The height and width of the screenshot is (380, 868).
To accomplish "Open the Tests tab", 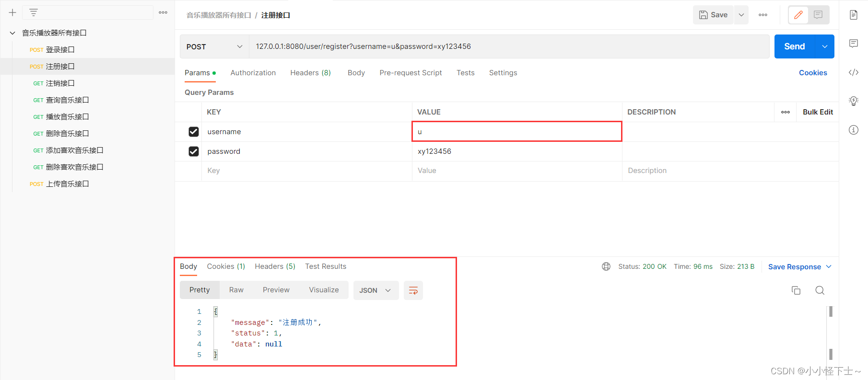I will pos(466,73).
